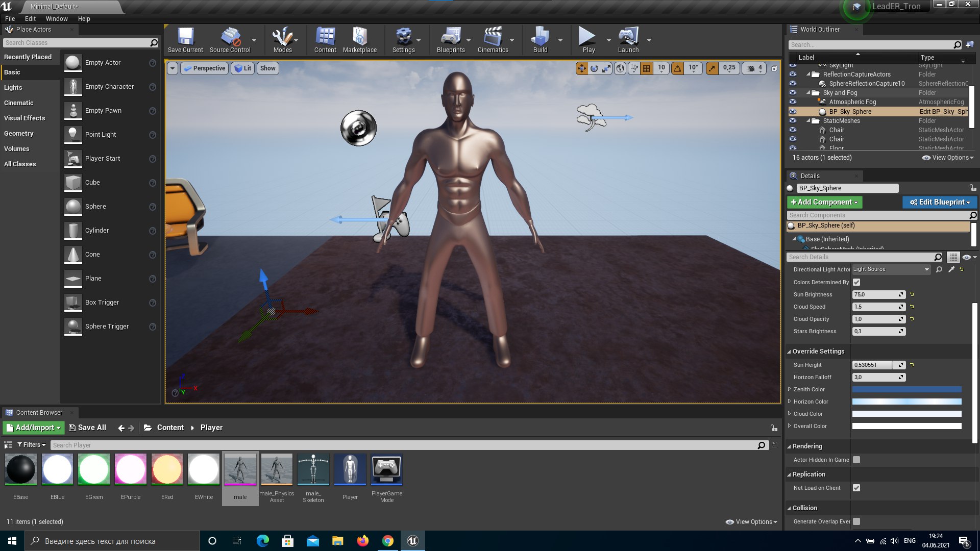Click Save All button
Viewport: 980px width, 551px height.
87,428
